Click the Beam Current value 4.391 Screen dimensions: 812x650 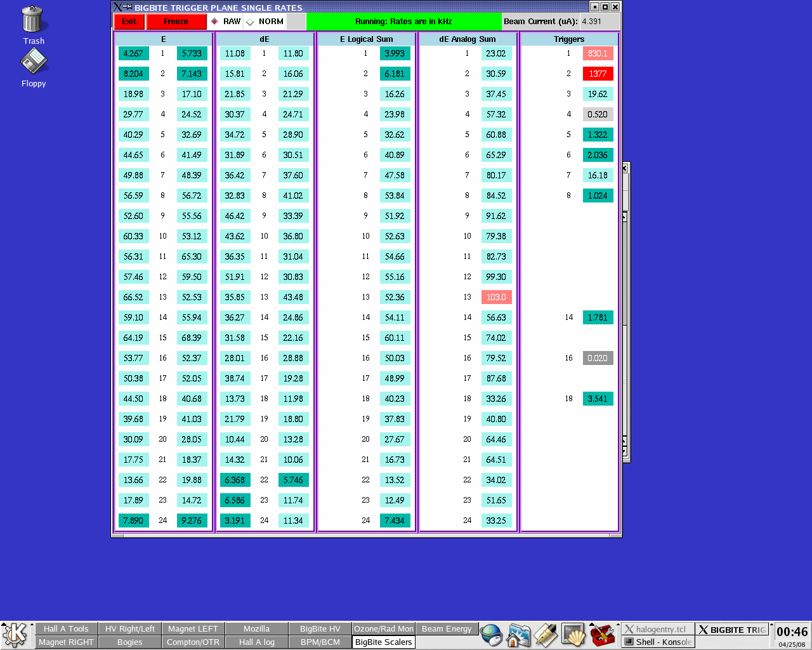[599, 22]
